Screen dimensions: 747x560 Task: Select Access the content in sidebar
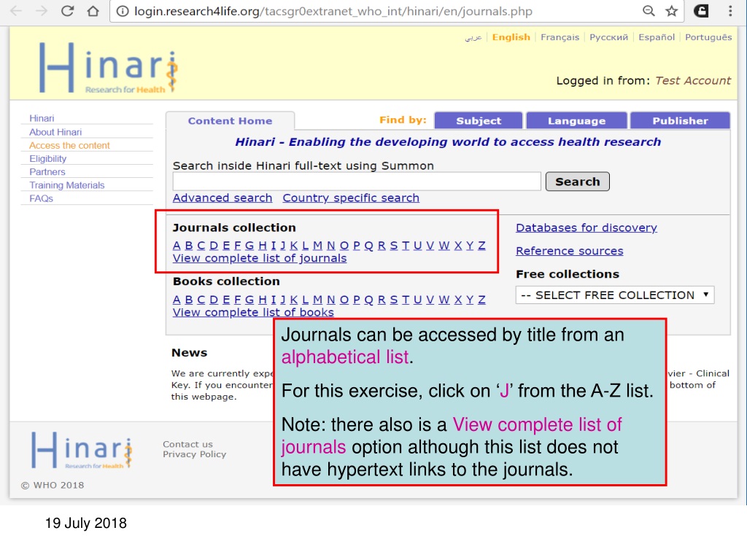(x=69, y=145)
